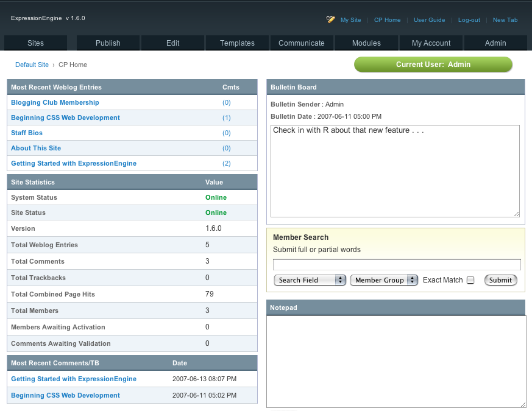View comments for Blogging Club Membership
The height and width of the screenshot is (411, 532).
pos(227,102)
